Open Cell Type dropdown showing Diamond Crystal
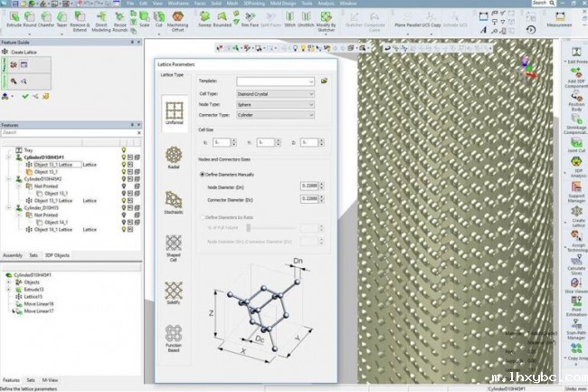This screenshot has width=588, height=392. pyautogui.click(x=275, y=94)
